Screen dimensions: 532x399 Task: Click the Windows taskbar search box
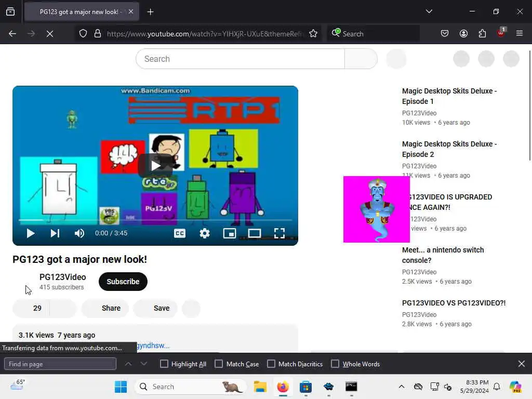(190, 387)
